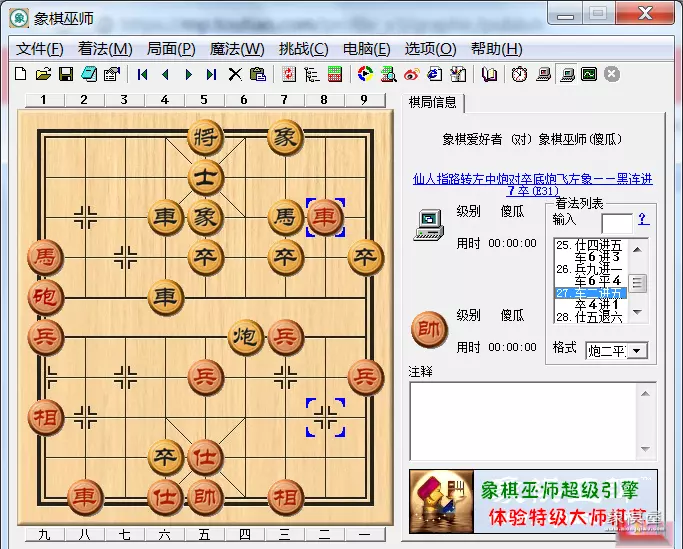
Task: Click the Open file folder icon
Action: pyautogui.click(x=43, y=74)
